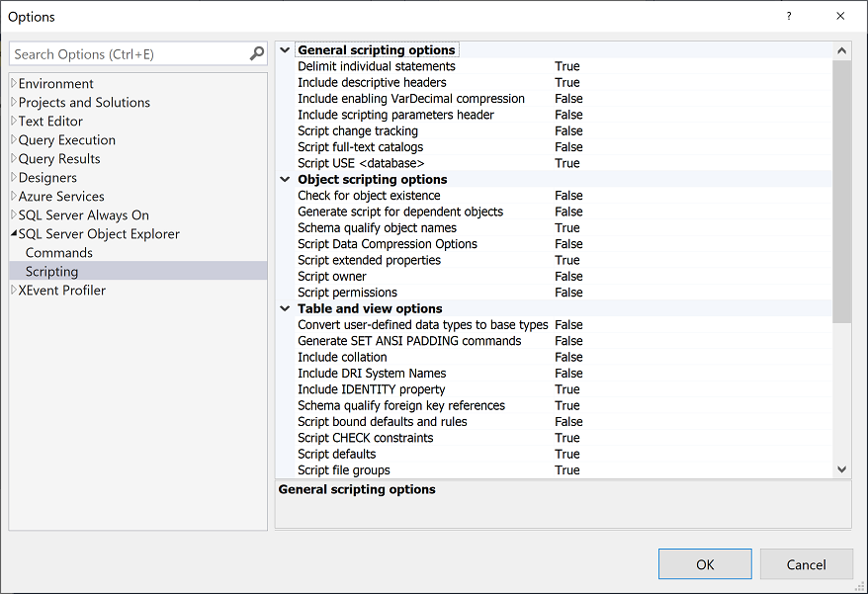The image size is (868, 594).
Task: Expand the Azure Services node
Action: point(14,196)
